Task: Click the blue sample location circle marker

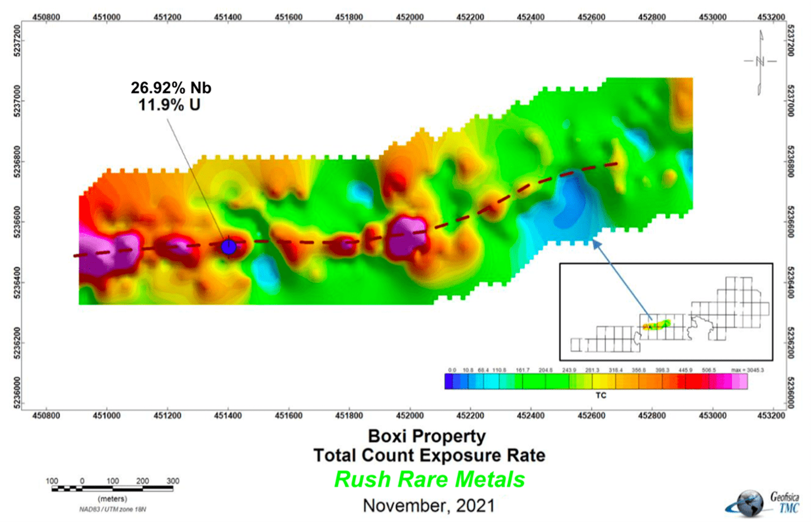Action: pos(229,247)
